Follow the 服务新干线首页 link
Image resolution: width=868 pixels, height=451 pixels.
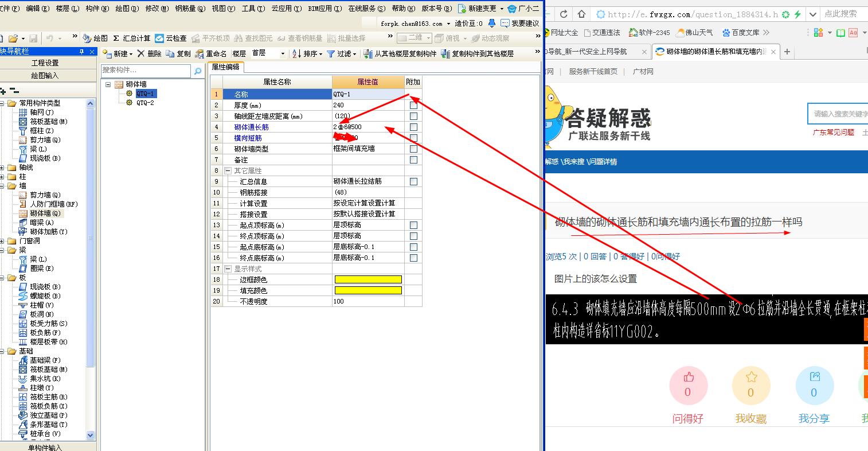tap(593, 72)
